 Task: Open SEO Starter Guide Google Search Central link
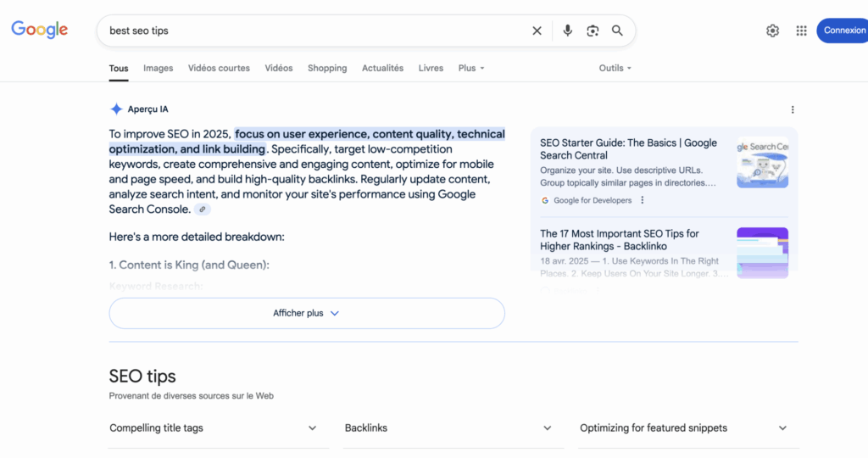click(x=628, y=149)
